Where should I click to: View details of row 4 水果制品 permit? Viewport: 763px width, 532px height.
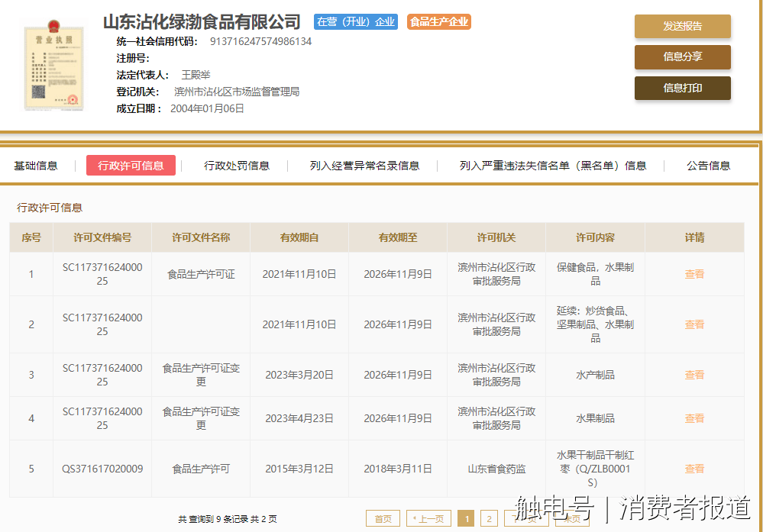tap(694, 418)
